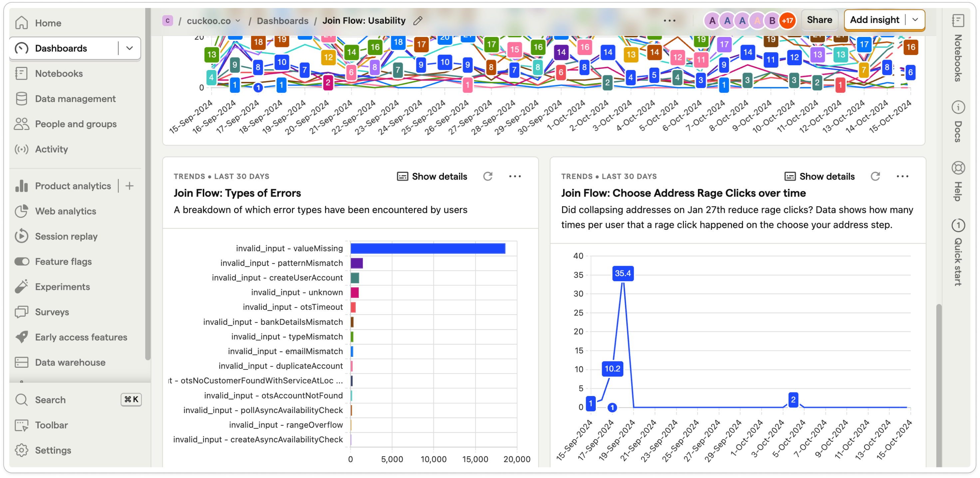
Task: Expand the Dashboards sidebar dropdown arrow
Action: click(129, 48)
